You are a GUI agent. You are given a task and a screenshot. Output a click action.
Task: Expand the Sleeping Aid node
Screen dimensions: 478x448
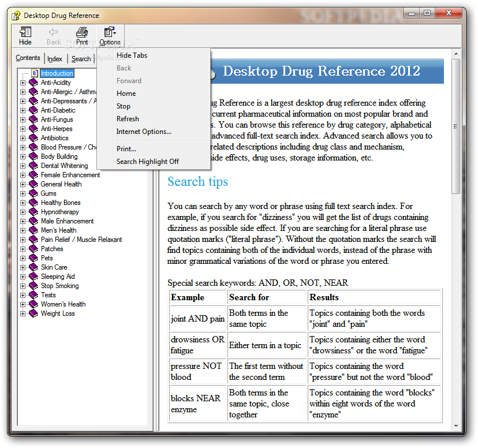(23, 277)
